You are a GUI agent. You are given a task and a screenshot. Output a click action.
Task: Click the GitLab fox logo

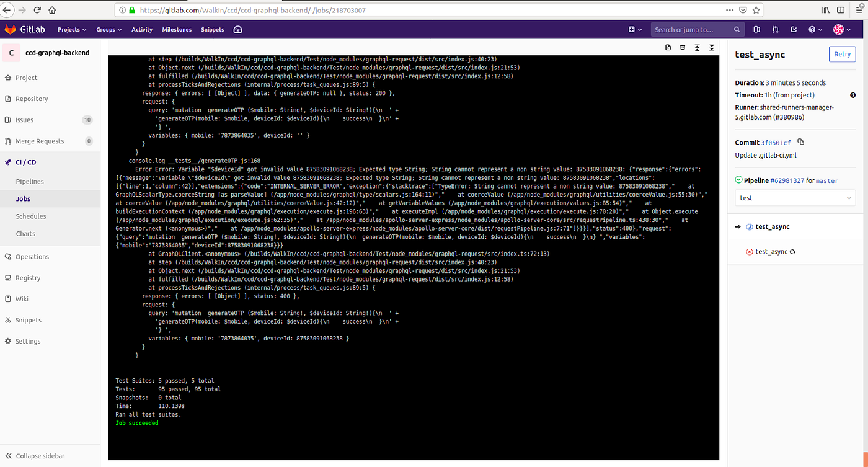(x=9, y=29)
